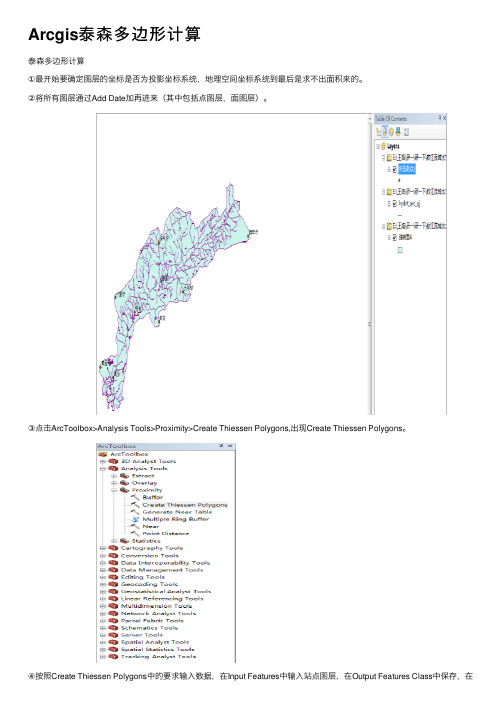Click the cyan polygon symbol swatch
Image resolution: width=504 pixels, height=713 pixels.
click(x=400, y=250)
